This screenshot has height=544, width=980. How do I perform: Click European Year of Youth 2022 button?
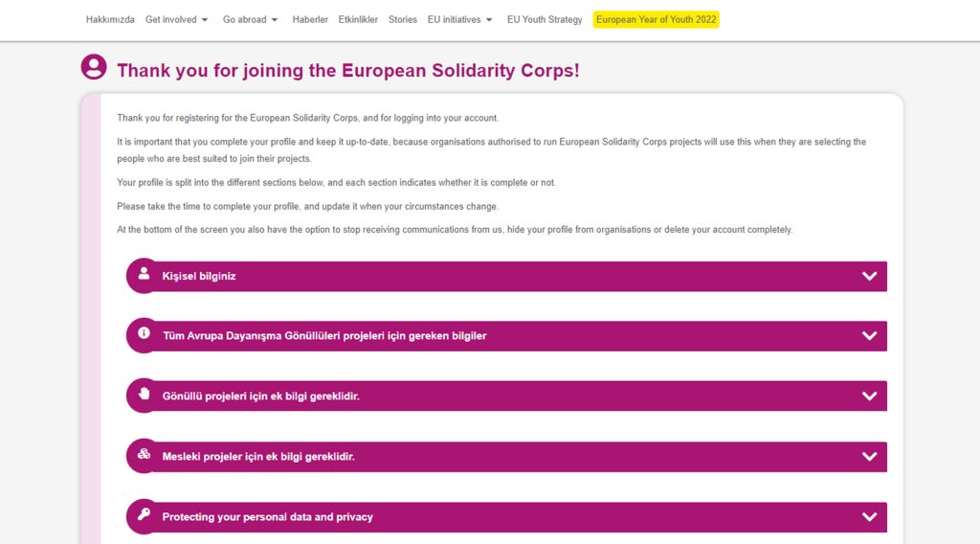point(657,19)
